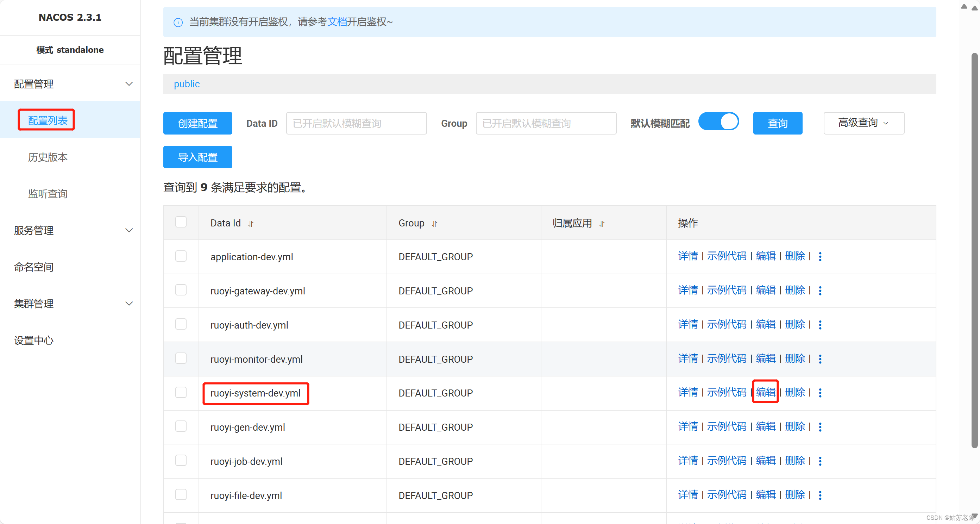Click the 创建配置 button
The height and width of the screenshot is (524, 980).
(x=197, y=123)
